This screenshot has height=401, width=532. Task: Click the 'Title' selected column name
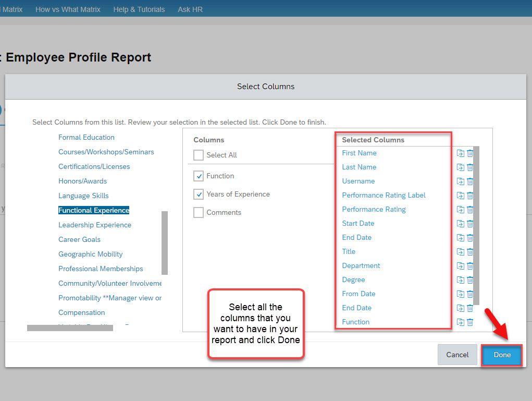point(349,251)
